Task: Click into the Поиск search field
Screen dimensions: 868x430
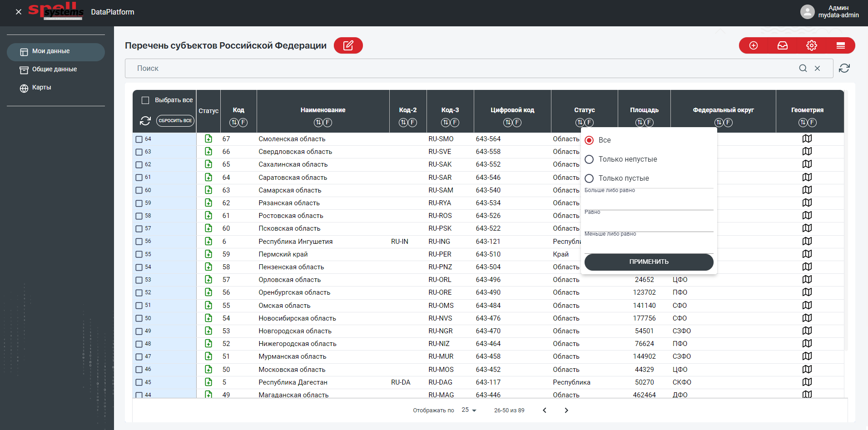Action: point(461,68)
